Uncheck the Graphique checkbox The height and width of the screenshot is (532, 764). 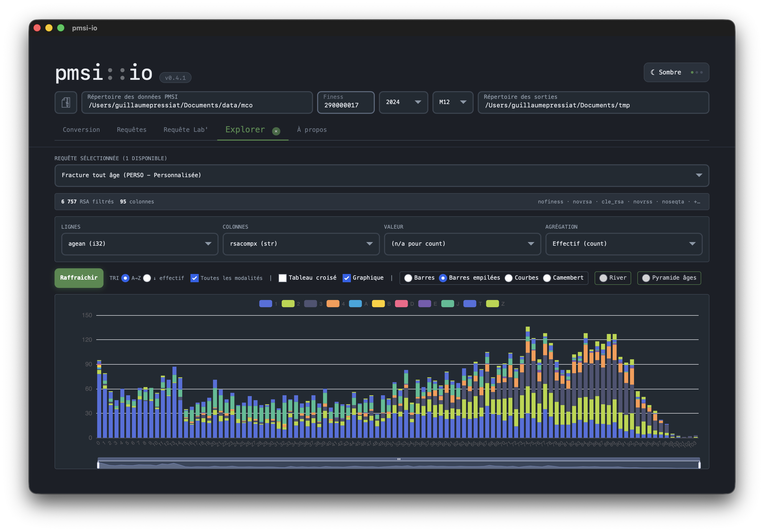tap(347, 278)
